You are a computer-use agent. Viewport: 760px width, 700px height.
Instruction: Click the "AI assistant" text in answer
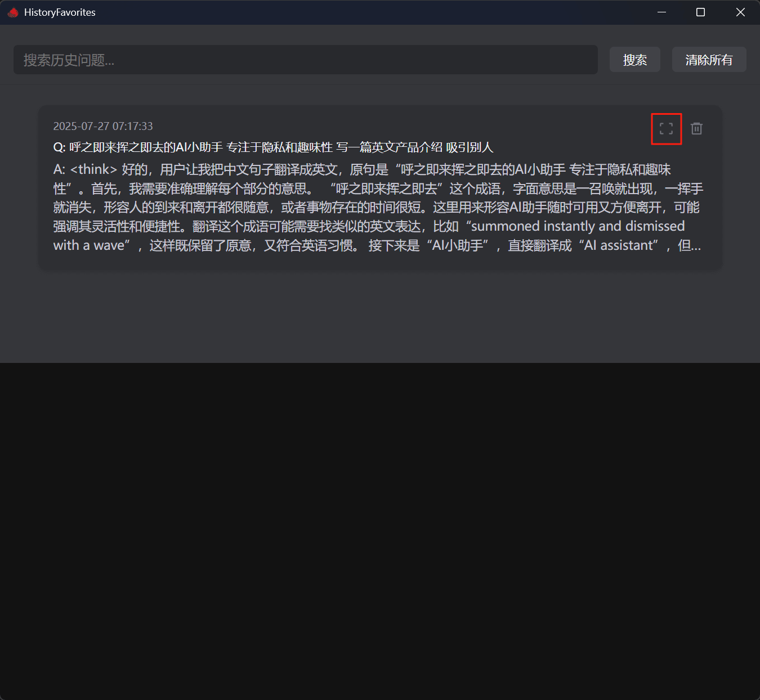click(x=619, y=245)
